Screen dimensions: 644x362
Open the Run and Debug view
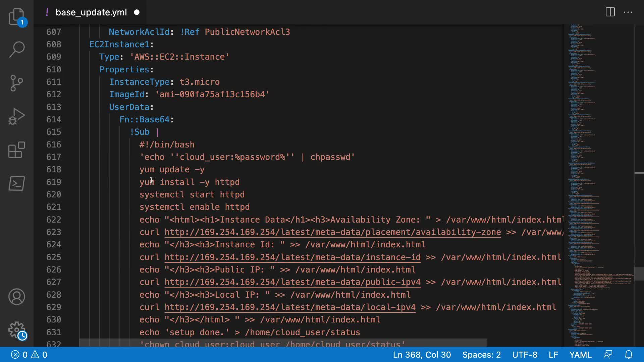(16, 116)
